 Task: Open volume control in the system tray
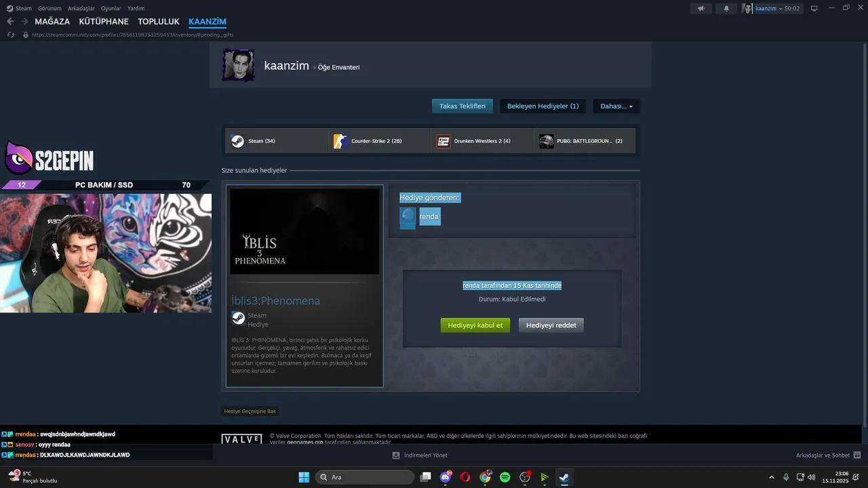812,477
